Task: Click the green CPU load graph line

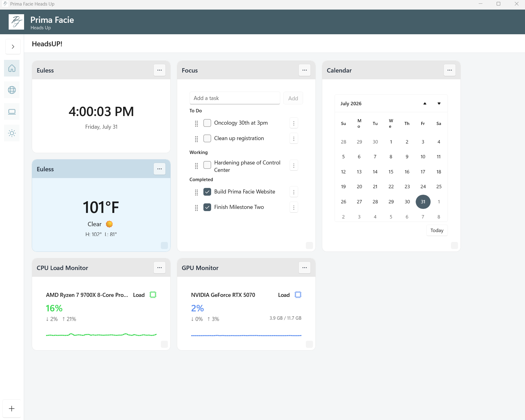Action: 101,335
